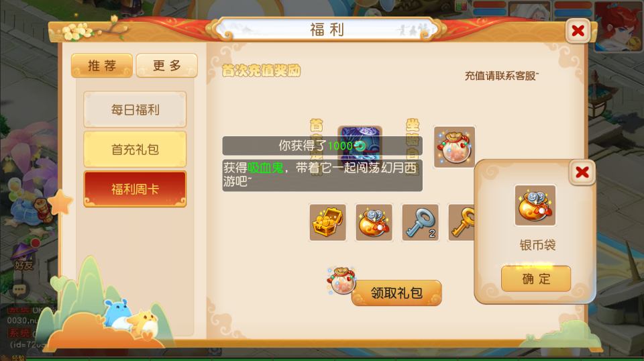Close the 银币袋 item popup

582,172
